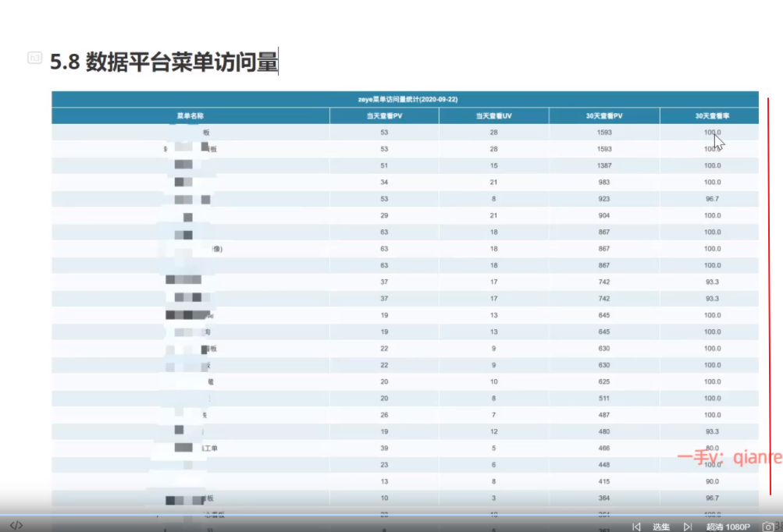Open the 超清 1080P quality selector
The height and width of the screenshot is (532, 783).
click(728, 527)
